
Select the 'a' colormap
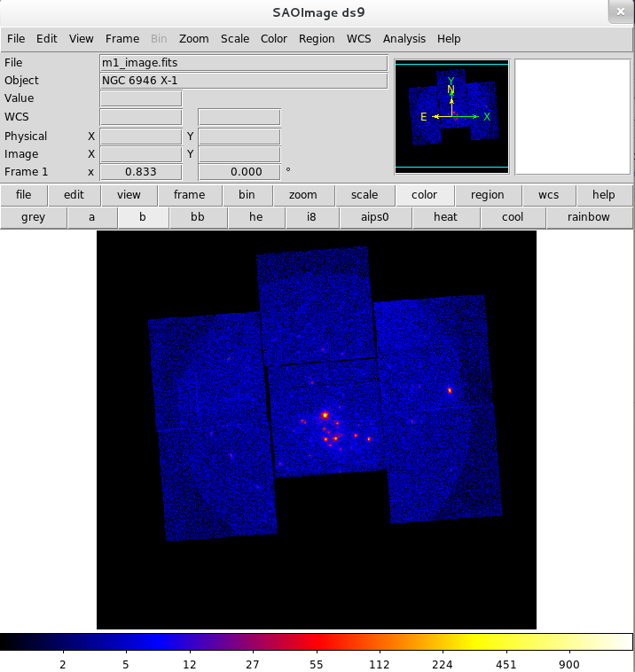[91, 217]
